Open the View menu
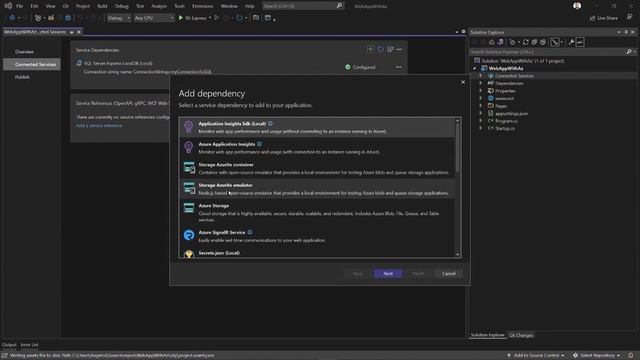 pos(50,6)
